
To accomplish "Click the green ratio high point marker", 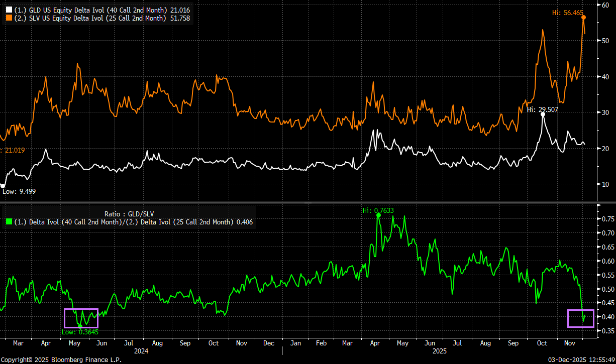I will click(378, 215).
